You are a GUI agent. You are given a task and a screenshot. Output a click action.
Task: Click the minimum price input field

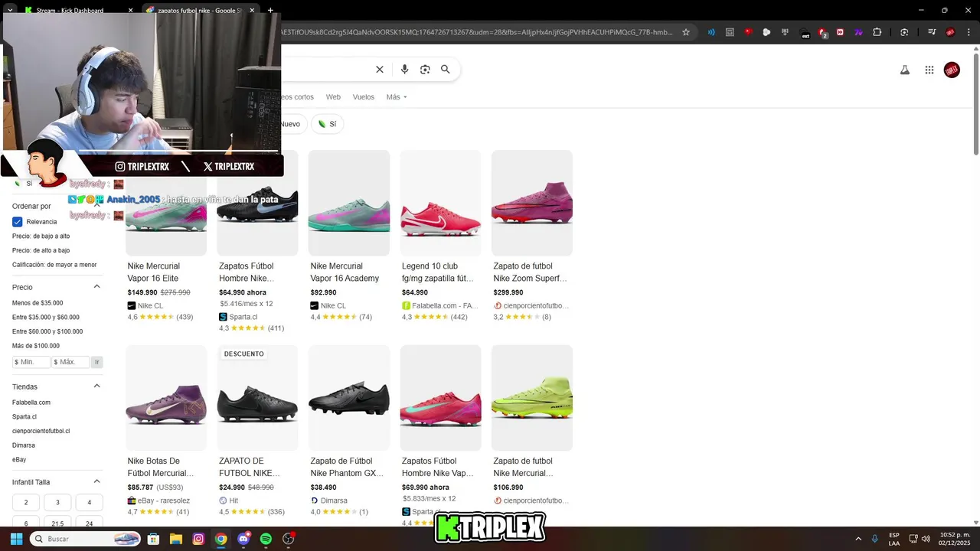coord(31,362)
